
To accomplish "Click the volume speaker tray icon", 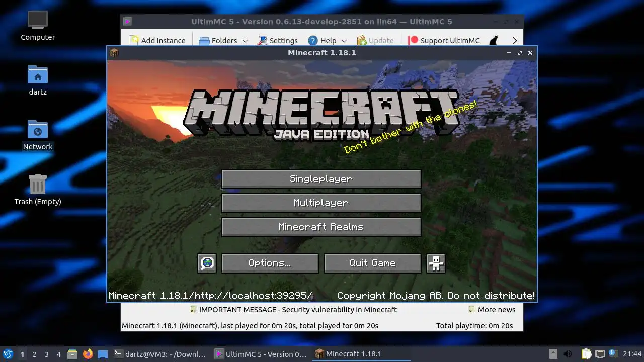I will 568,354.
